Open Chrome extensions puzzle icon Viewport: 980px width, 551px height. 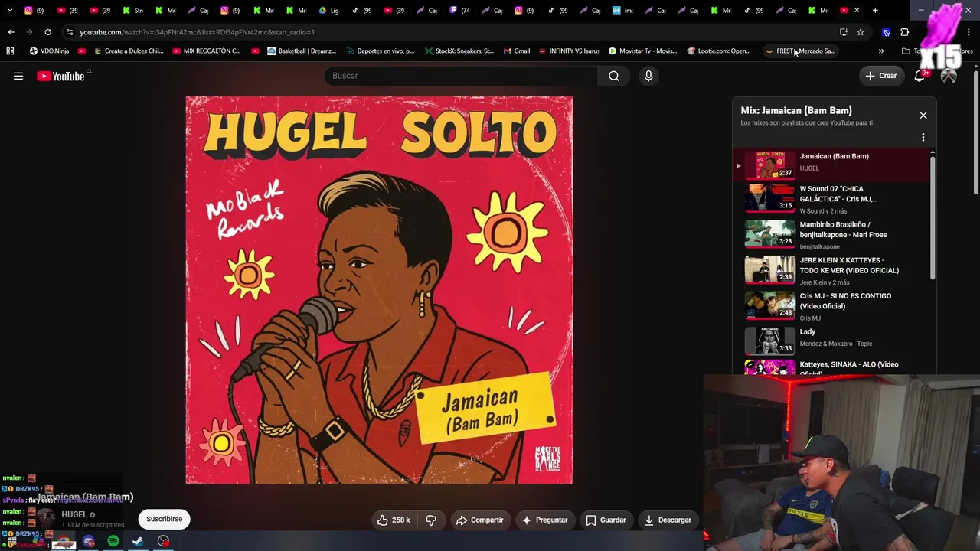(905, 32)
